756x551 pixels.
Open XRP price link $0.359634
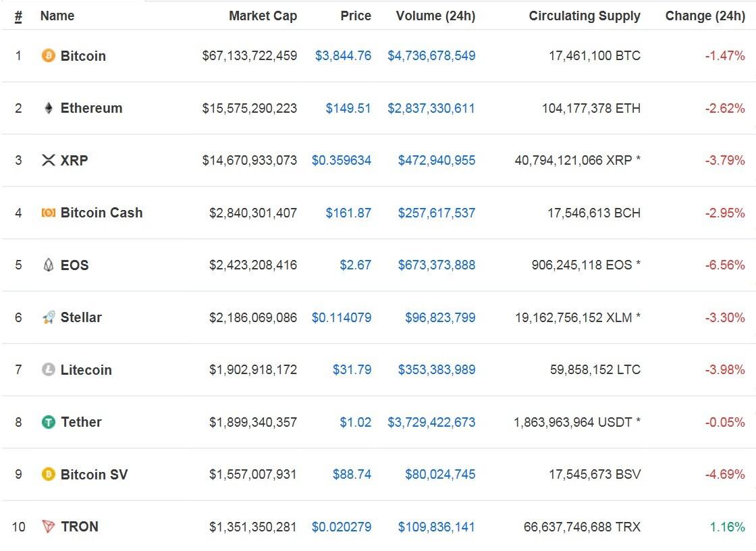tap(341, 161)
